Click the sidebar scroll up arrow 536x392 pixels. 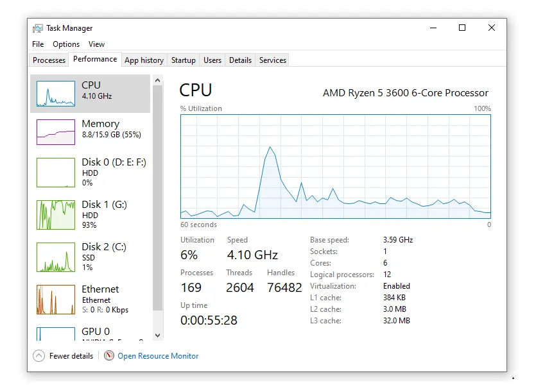(x=157, y=80)
